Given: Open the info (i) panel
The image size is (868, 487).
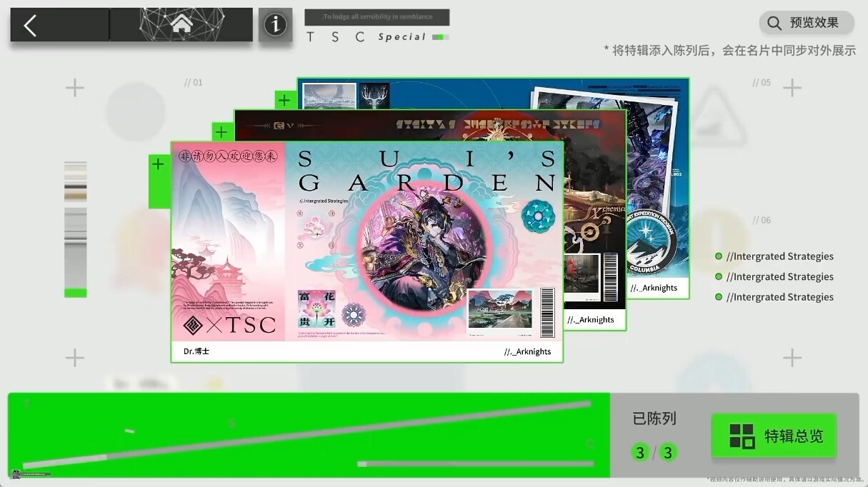Looking at the screenshot, I should [275, 26].
